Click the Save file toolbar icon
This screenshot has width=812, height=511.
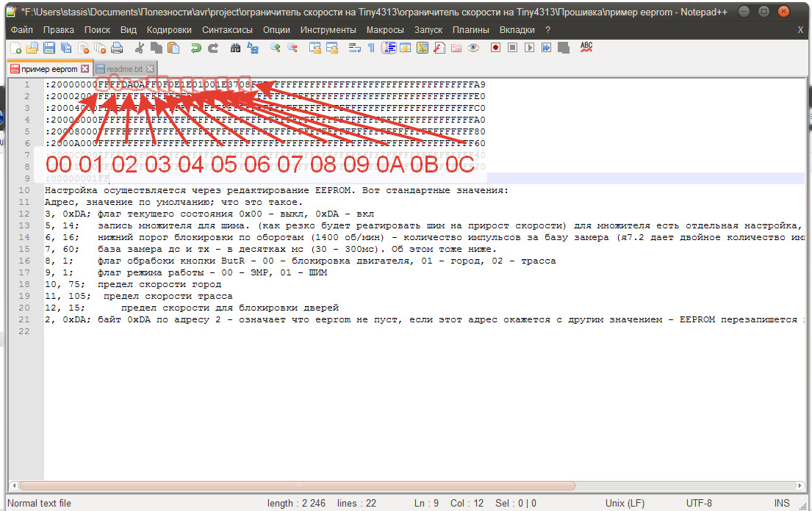pyautogui.click(x=49, y=48)
